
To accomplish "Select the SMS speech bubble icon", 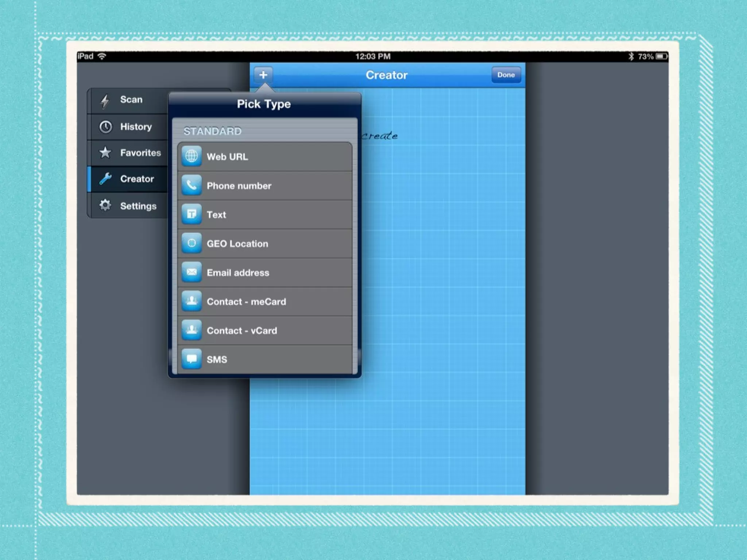I will [191, 359].
